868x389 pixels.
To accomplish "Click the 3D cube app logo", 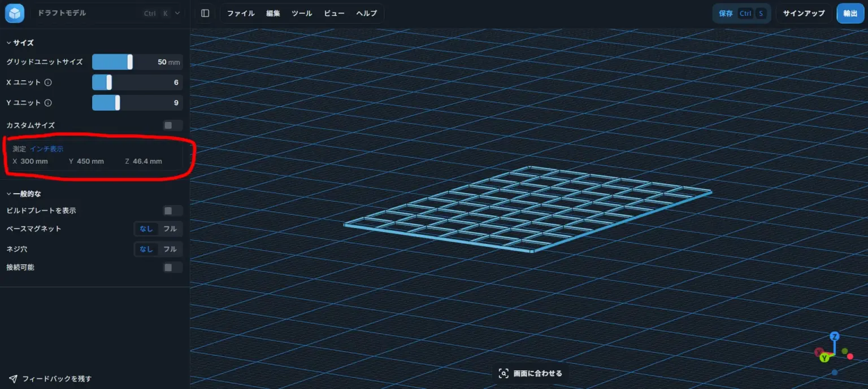I will 14,12.
